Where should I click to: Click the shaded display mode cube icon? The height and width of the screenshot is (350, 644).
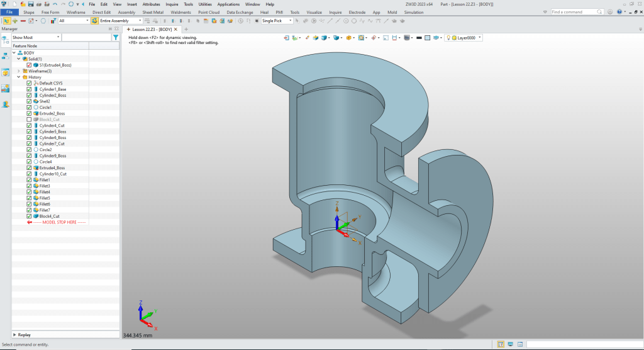[325, 38]
